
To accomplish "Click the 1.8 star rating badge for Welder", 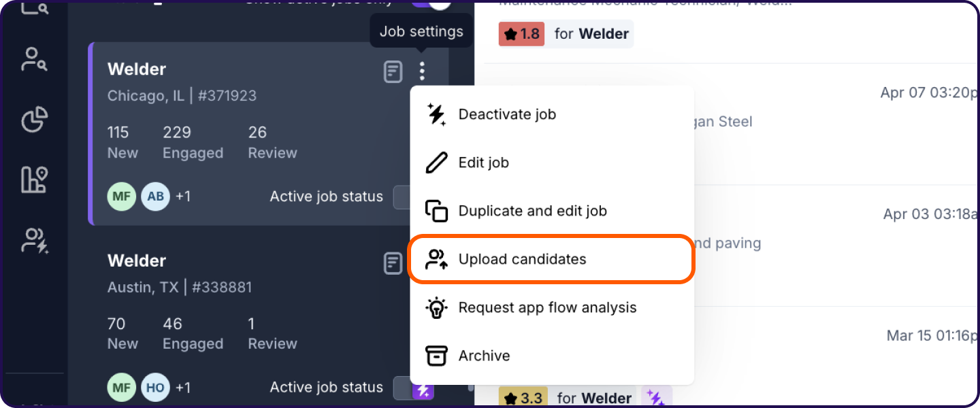I will point(521,33).
